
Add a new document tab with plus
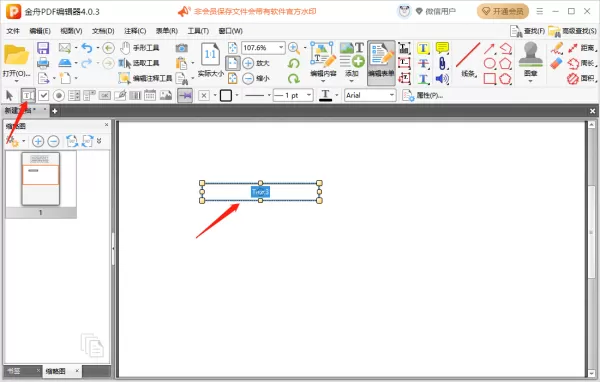pyautogui.click(x=55, y=111)
